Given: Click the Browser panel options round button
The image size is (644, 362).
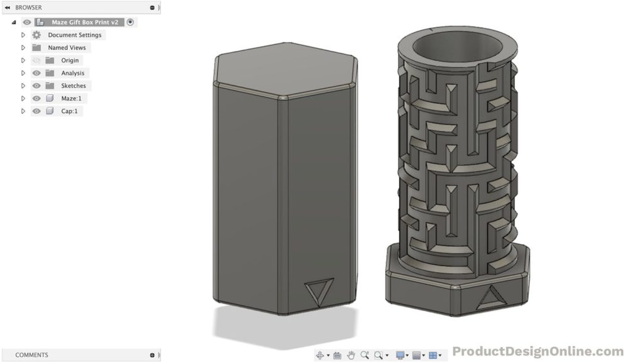Looking at the screenshot, I should coord(152,8).
